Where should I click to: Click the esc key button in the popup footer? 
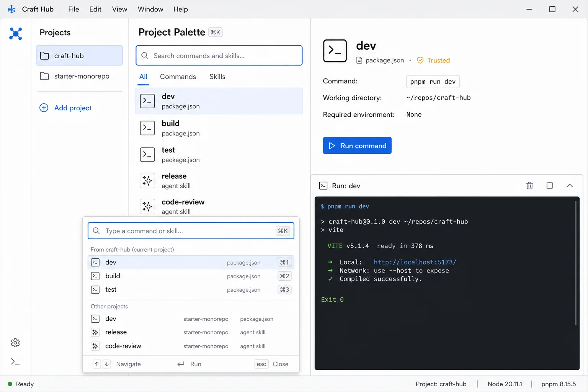pos(261,364)
